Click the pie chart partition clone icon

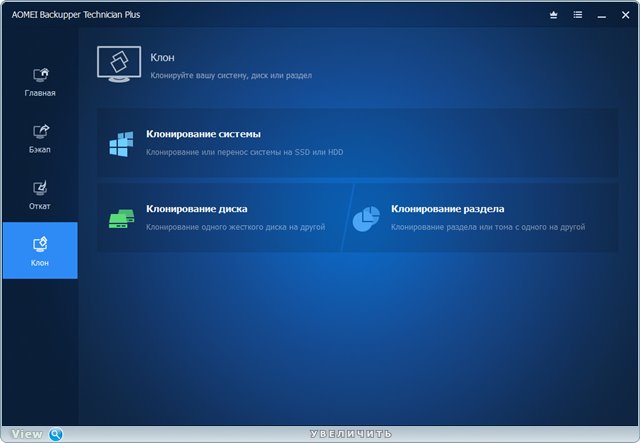tap(366, 219)
